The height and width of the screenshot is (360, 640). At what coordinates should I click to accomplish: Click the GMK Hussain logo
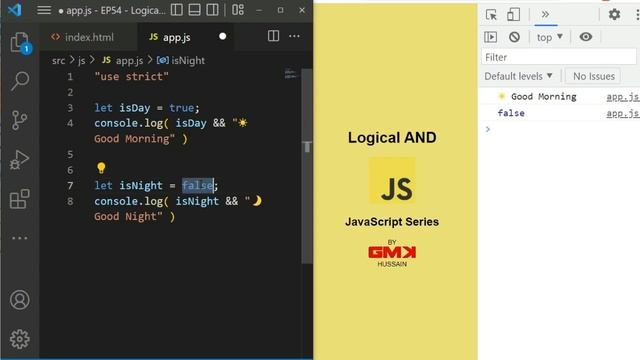tap(392, 253)
